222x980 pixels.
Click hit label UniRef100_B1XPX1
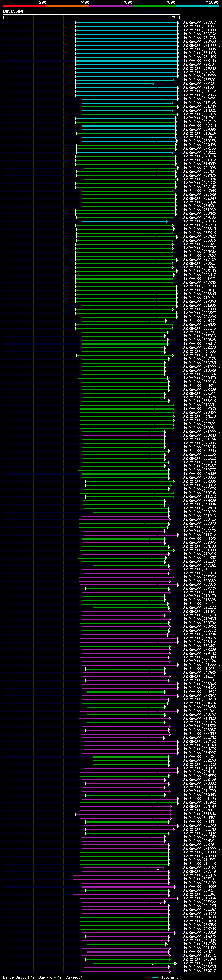click(x=199, y=118)
